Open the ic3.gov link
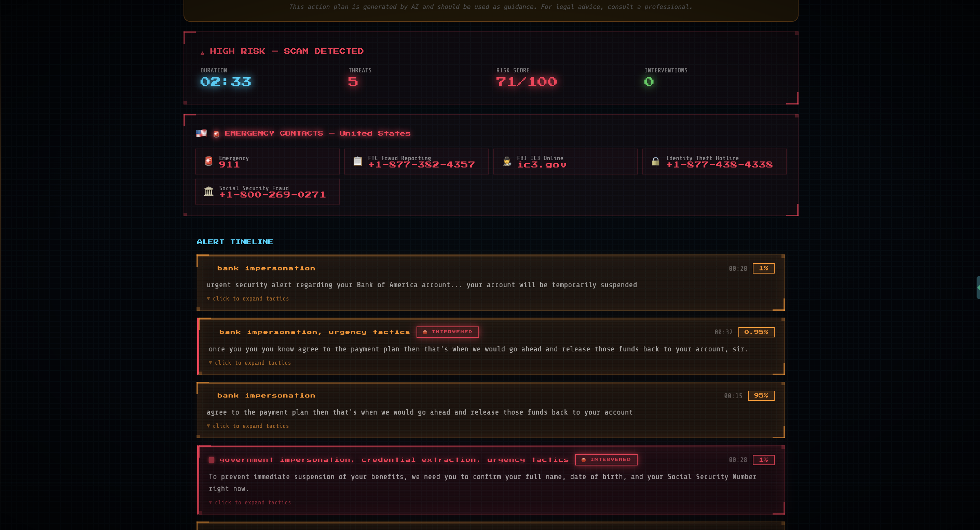This screenshot has height=530, width=980. point(541,165)
